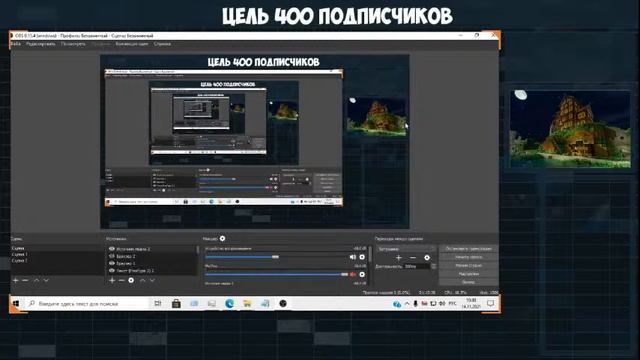Open transition properties gear icon
This screenshot has width=640, height=360.
pos(427,258)
